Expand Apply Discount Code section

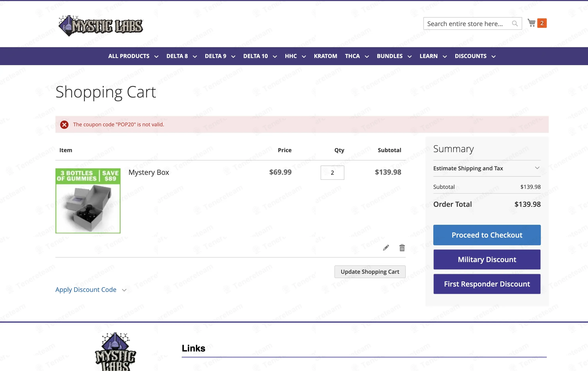click(91, 290)
